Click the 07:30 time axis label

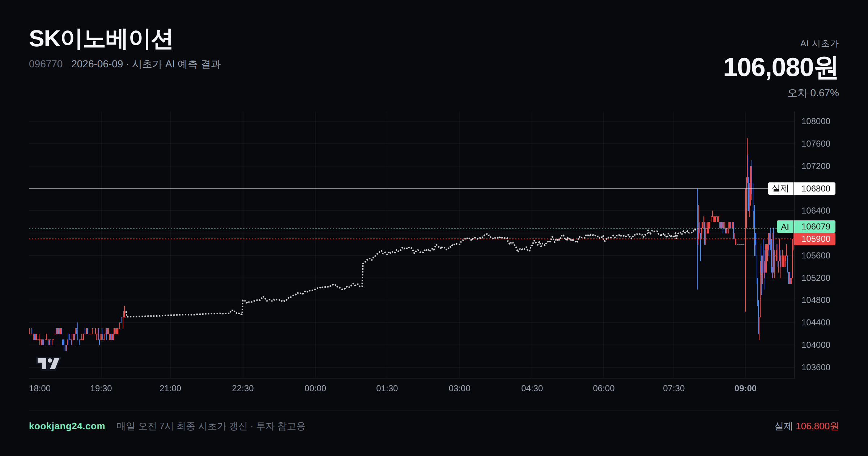tap(674, 388)
